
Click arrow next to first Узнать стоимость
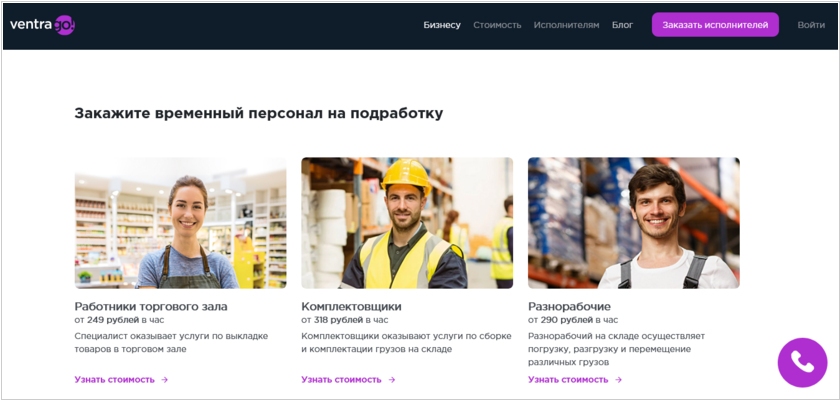(x=164, y=380)
